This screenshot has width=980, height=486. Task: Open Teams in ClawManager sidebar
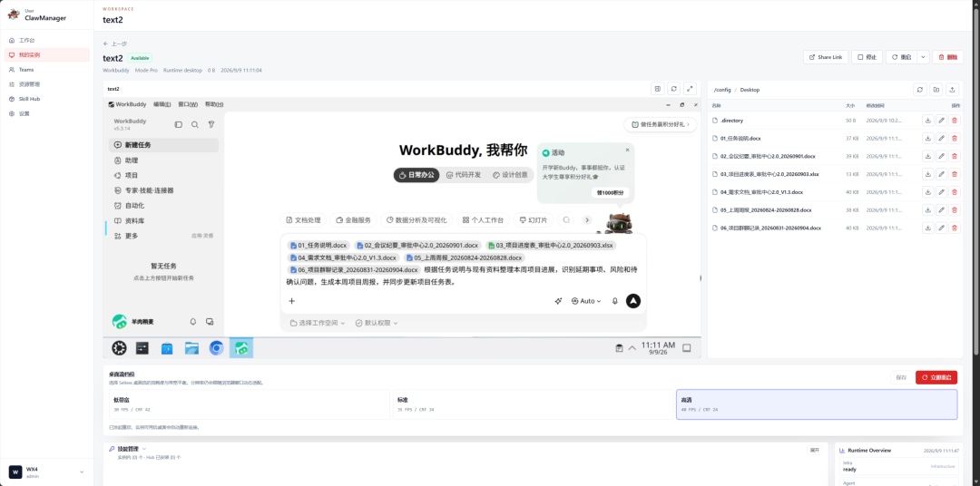click(47, 69)
